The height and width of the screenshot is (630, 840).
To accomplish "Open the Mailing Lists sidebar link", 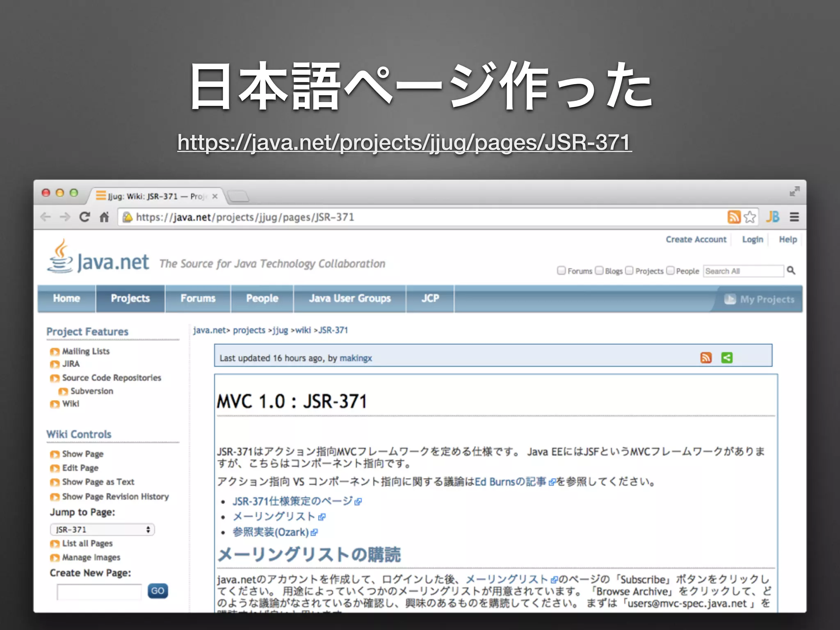I will 86,352.
